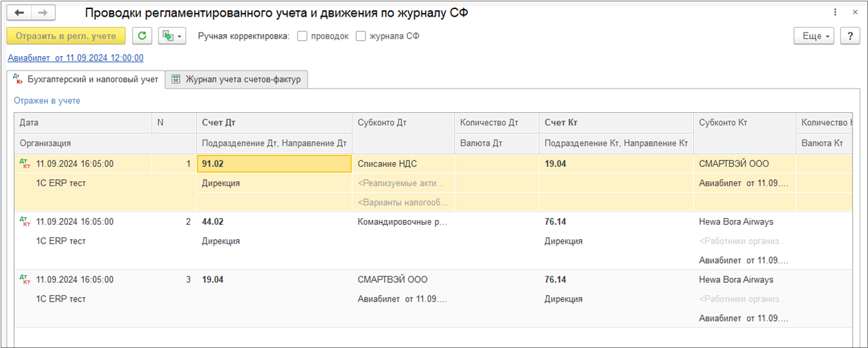Click the back navigation arrow
Screen dimensions: 868x348
19,13
